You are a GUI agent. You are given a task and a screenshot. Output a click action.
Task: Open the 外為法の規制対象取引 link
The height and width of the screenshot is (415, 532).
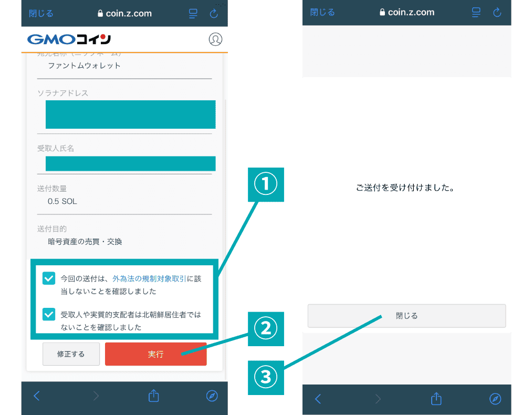pyautogui.click(x=149, y=279)
